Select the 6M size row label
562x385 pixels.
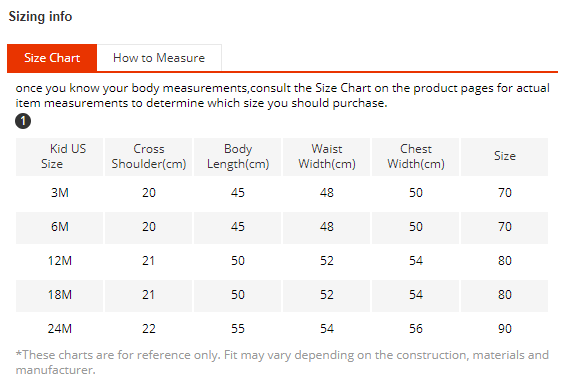pyautogui.click(x=59, y=227)
